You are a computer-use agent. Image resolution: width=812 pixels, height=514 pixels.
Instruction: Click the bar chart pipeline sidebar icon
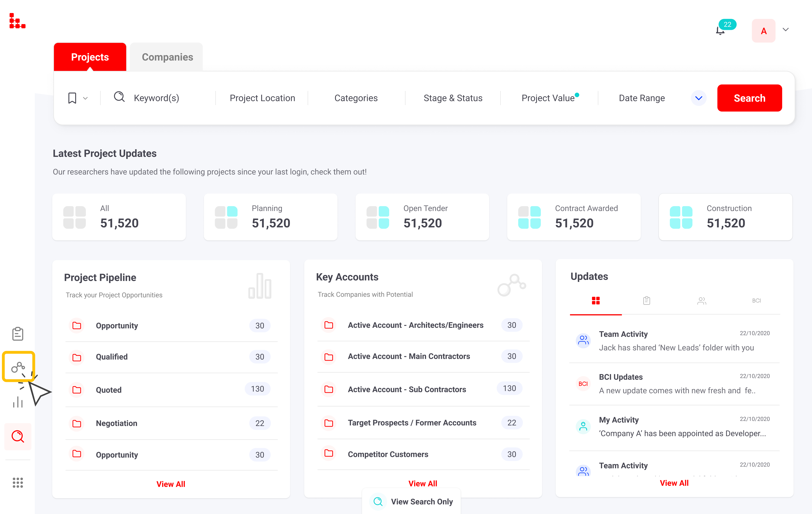coord(17,402)
